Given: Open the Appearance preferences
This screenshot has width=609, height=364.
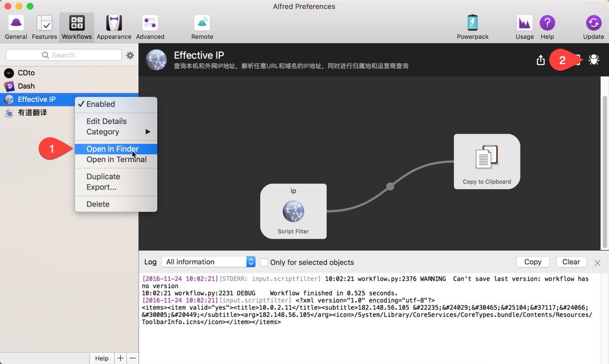Looking at the screenshot, I should [114, 27].
